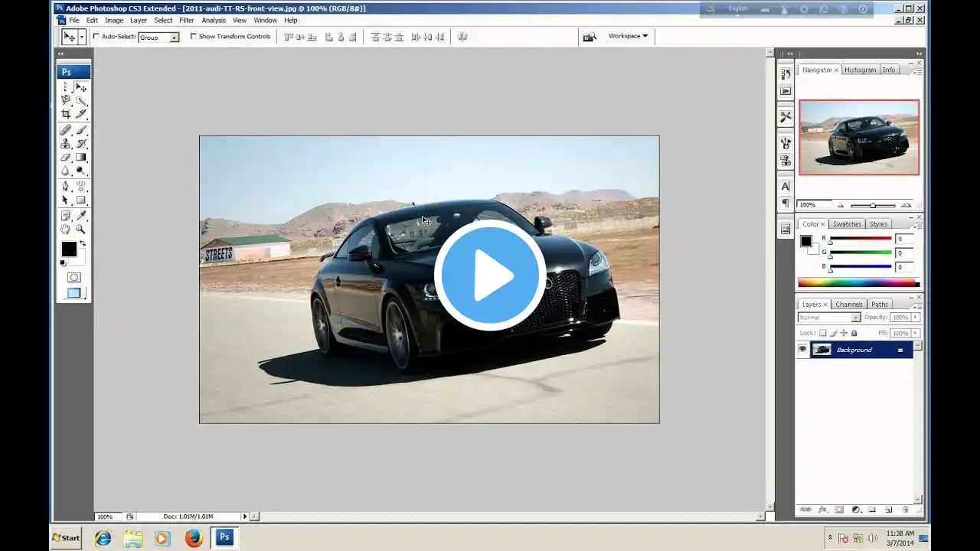Screen dimensions: 980x551
Task: Toggle lock transparent pixels in Layers
Action: coord(823,333)
